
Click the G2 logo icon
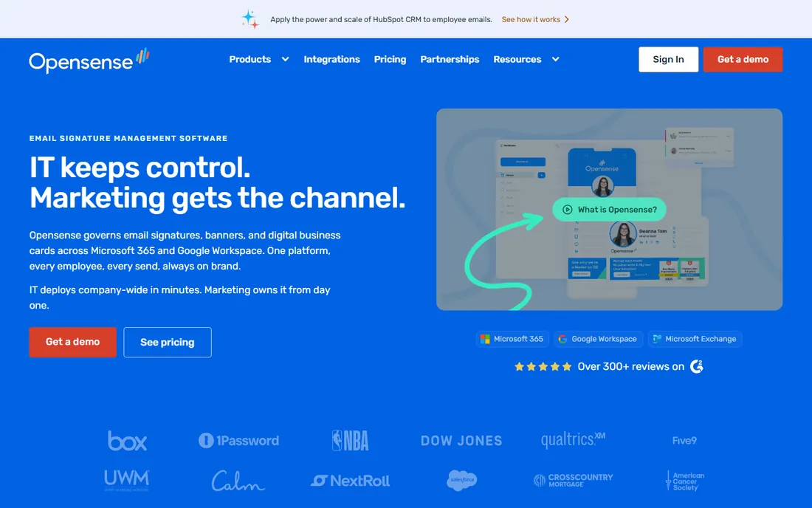click(x=697, y=367)
